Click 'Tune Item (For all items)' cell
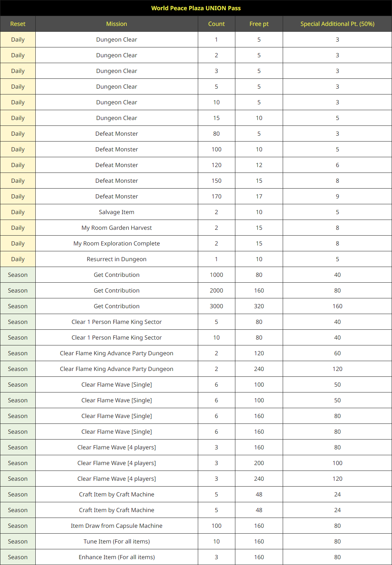Viewport: 392px width, 565px height. coord(117,541)
